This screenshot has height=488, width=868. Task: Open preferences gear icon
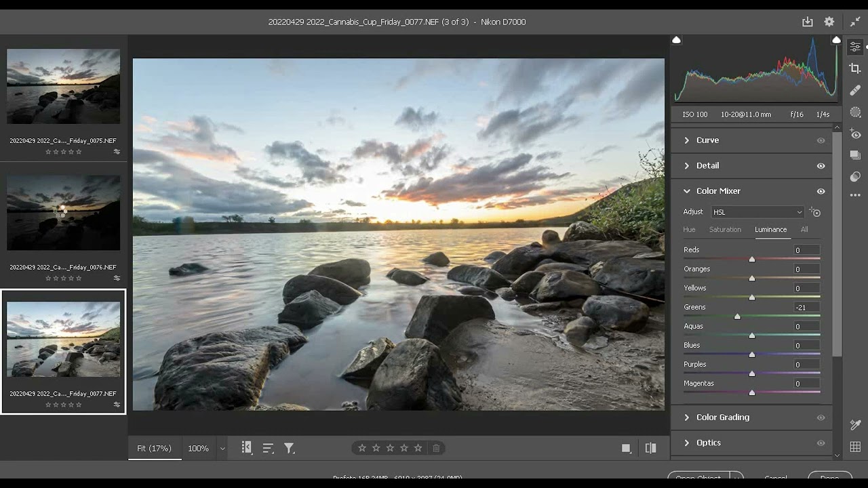click(829, 22)
